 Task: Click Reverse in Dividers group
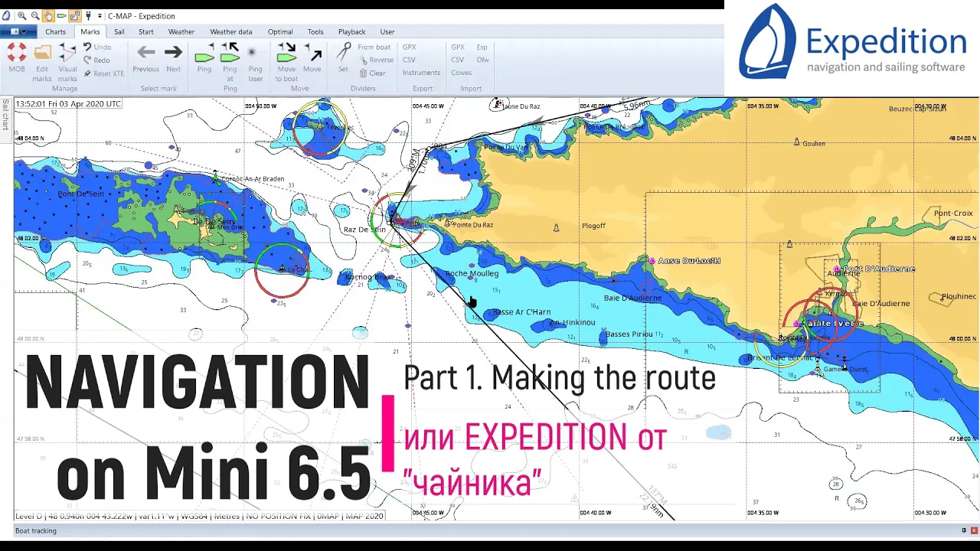(375, 60)
